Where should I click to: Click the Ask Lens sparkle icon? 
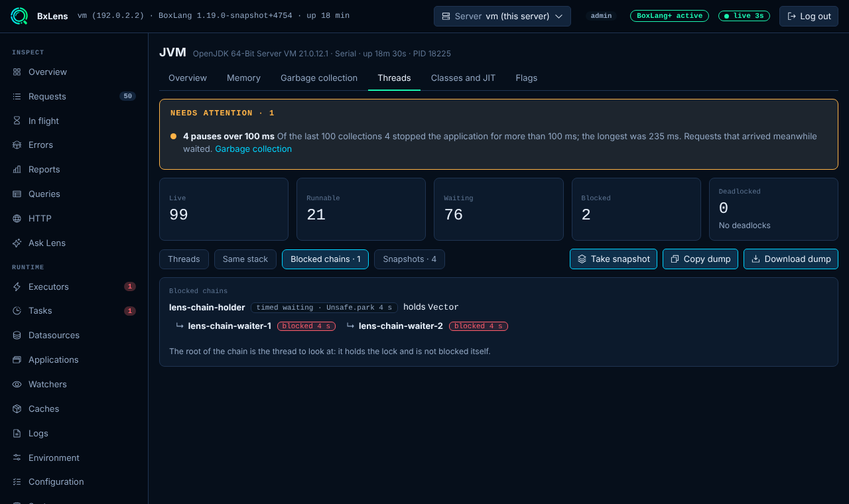(x=17, y=243)
